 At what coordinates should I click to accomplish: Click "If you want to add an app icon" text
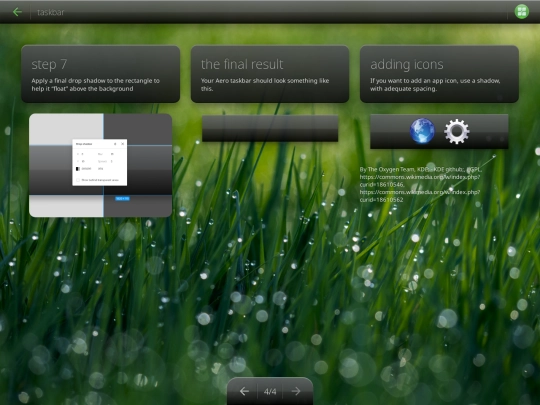point(435,85)
